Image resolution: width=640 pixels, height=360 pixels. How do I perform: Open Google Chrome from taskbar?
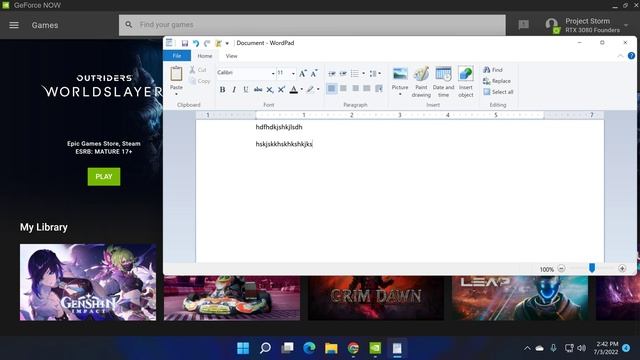353,348
